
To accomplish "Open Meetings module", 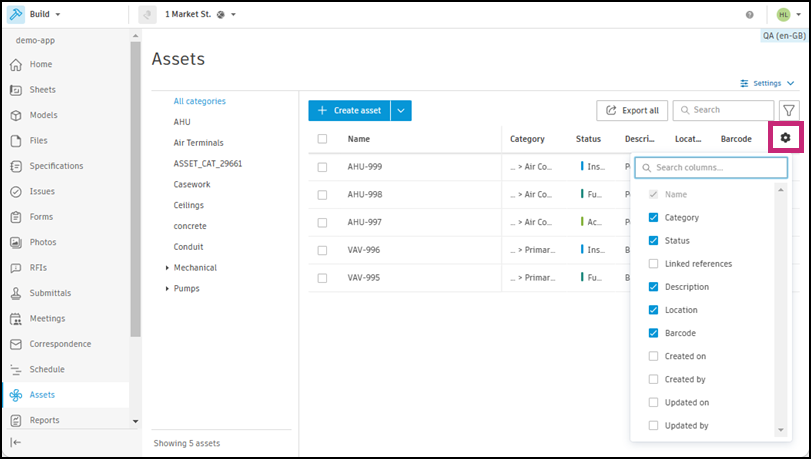I will [x=47, y=318].
